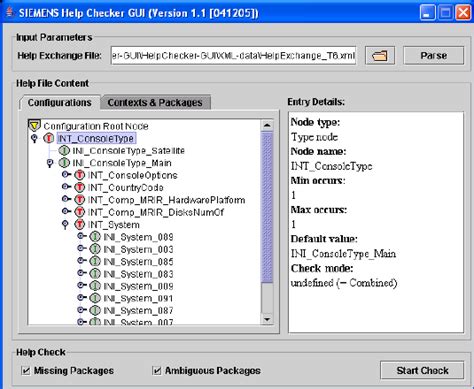Viewport: 474px width, 389px height.
Task: Click the 'undefined (- Combined)' check mode text
Action: [x=344, y=283]
